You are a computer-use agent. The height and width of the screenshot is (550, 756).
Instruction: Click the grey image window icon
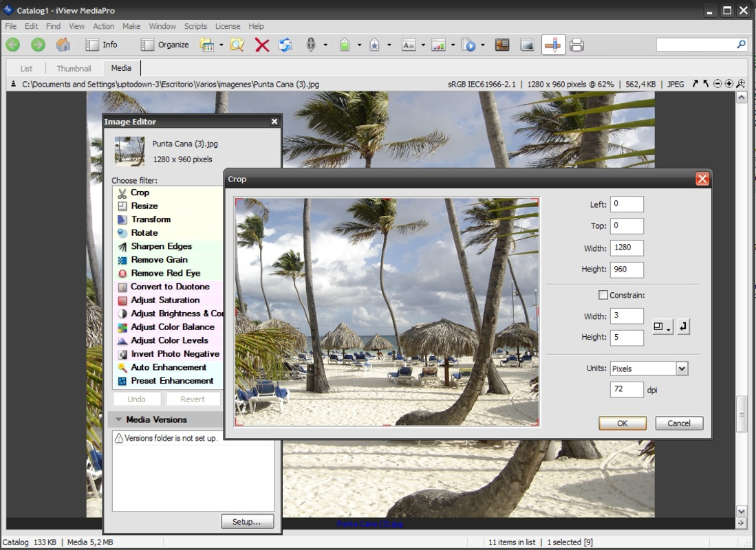tap(527, 45)
